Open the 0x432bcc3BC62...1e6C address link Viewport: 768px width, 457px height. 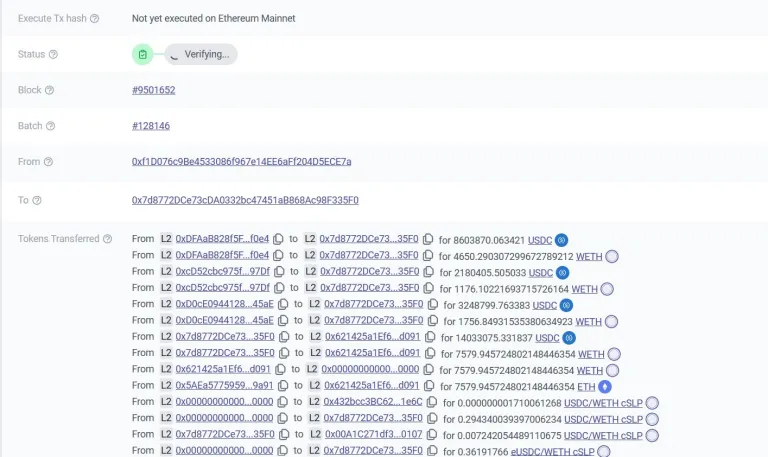[373, 402]
